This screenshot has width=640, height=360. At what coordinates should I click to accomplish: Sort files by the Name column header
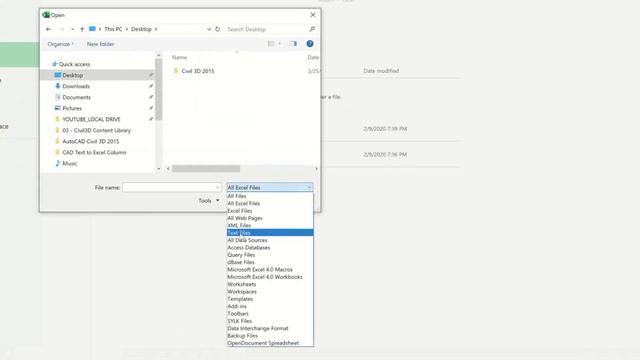pyautogui.click(x=180, y=58)
